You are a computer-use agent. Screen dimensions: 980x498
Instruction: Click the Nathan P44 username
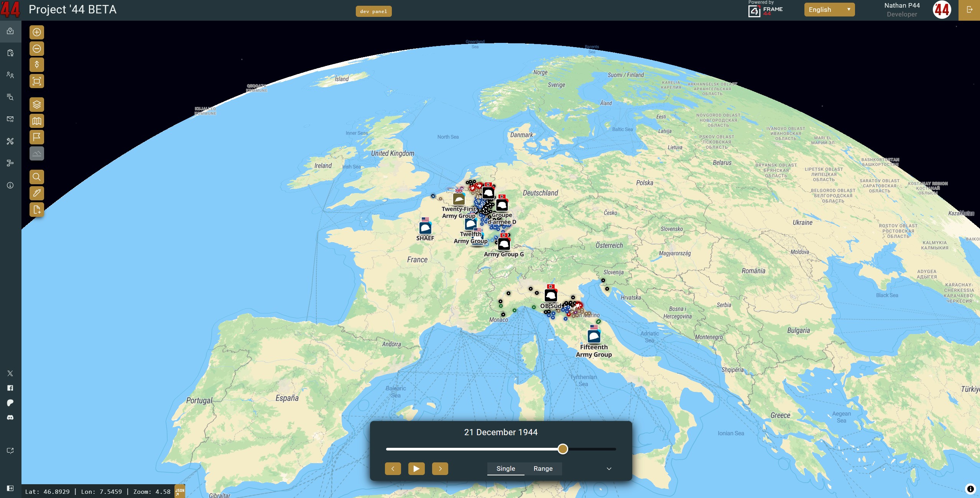point(902,5)
